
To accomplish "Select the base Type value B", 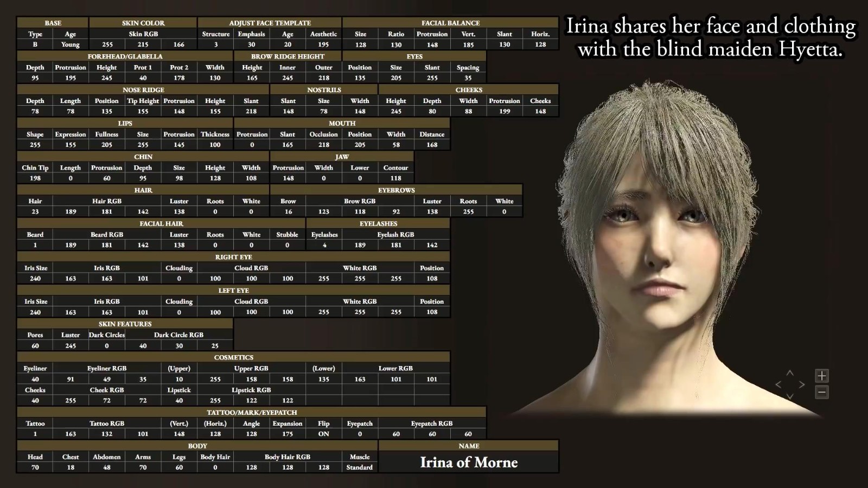I will tap(35, 44).
